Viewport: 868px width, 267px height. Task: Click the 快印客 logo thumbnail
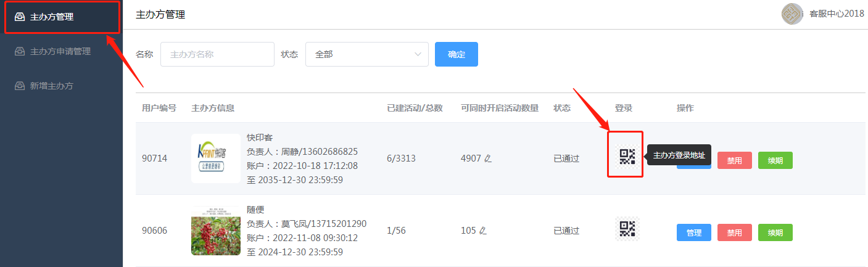click(216, 158)
